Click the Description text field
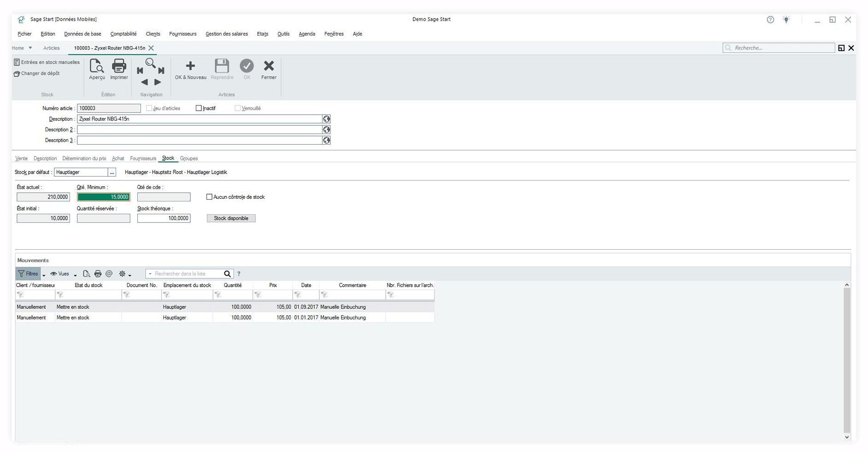 click(199, 119)
